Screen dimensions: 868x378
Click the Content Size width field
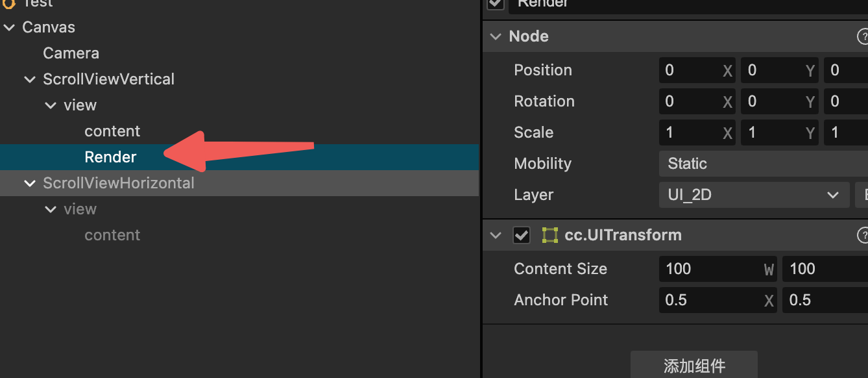(710, 269)
